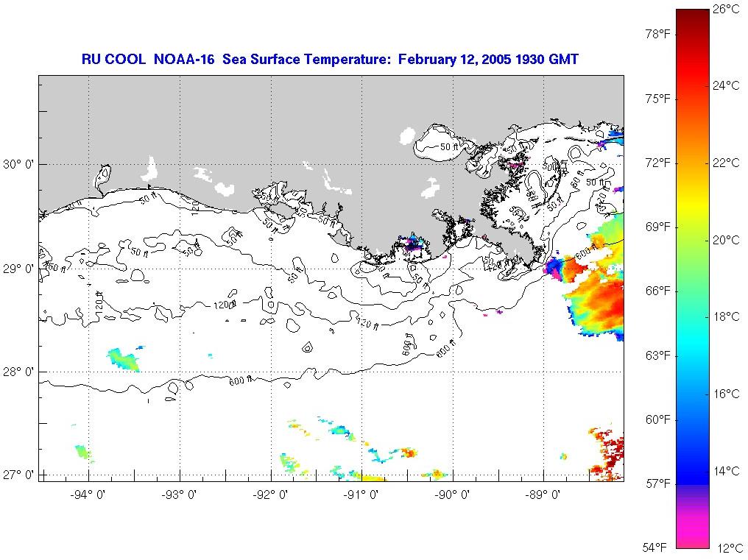Choose the "57°F" Fahrenheit label
The image size is (748, 560).
click(658, 484)
